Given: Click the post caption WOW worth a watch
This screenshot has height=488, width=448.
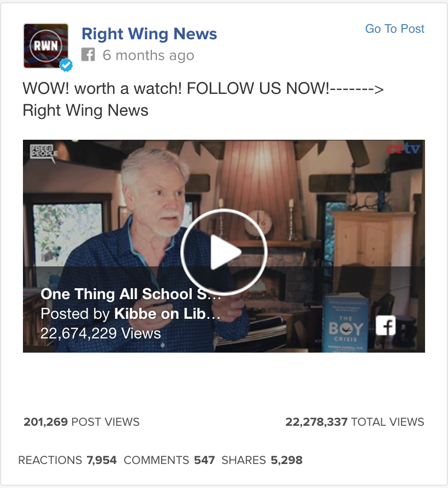Looking at the screenshot, I should pos(203,99).
